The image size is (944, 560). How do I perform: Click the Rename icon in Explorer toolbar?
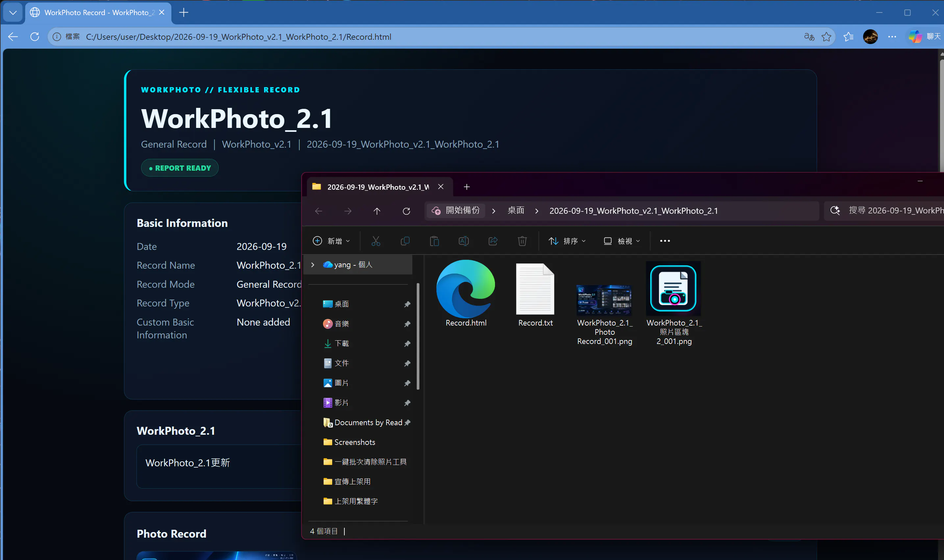pyautogui.click(x=463, y=241)
